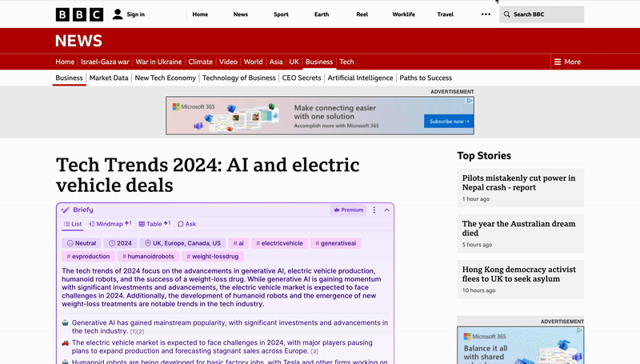
Task: Open Earth in top navigation
Action: (322, 14)
